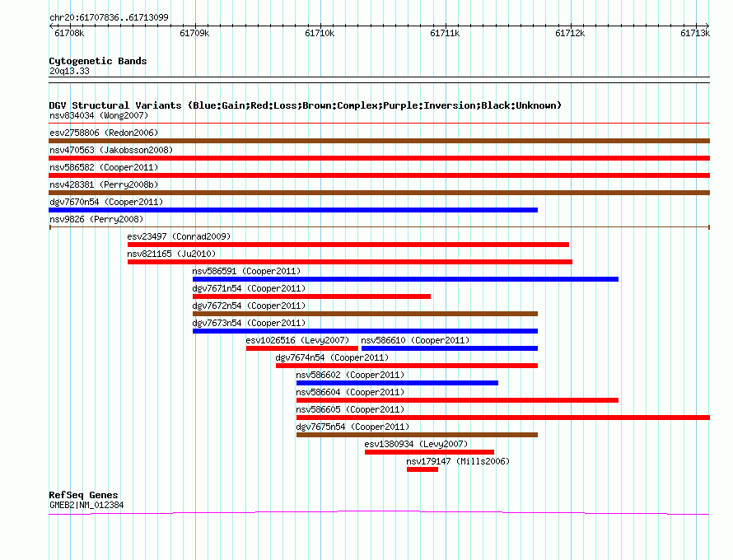Click the nsv586591 (Cooper2011) label
This screenshot has width=733, height=560.
pos(246,271)
